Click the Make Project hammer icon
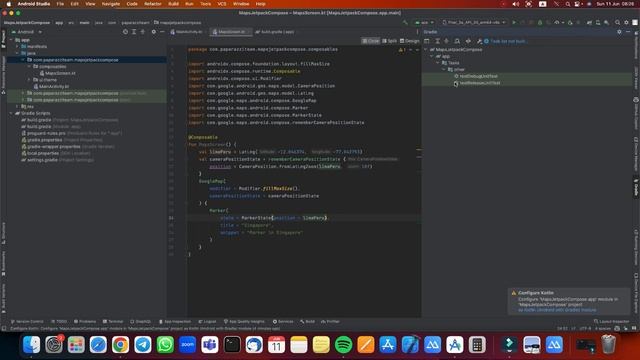 [x=405, y=22]
